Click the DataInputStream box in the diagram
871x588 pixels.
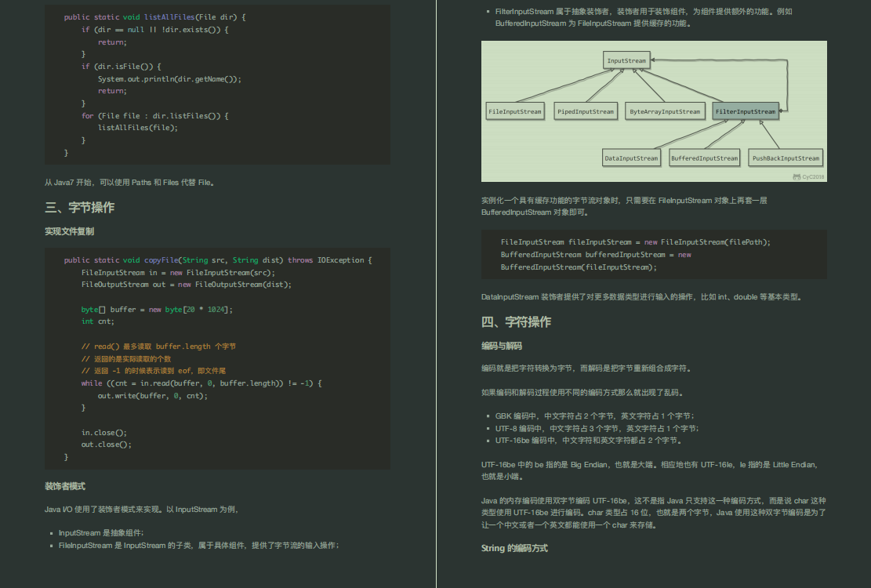pos(632,158)
